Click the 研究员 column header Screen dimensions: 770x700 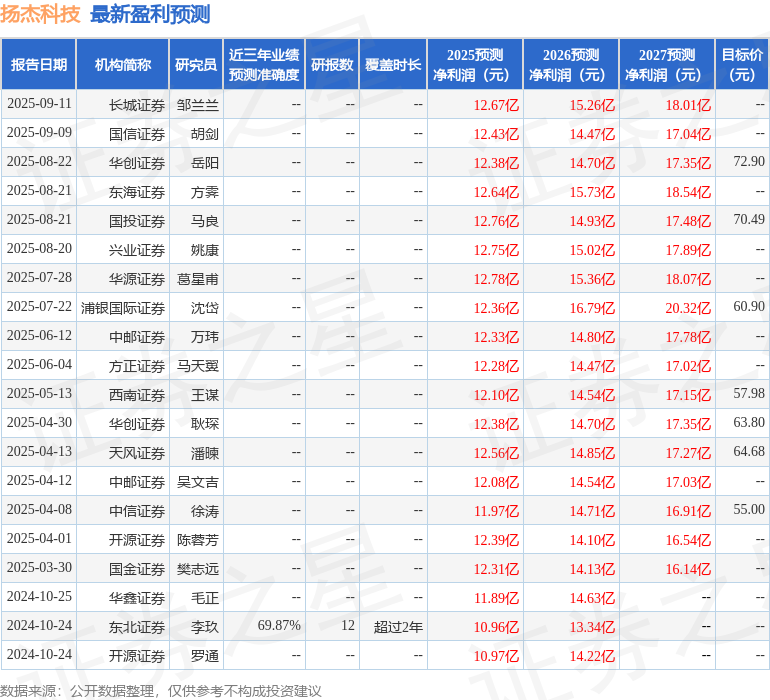click(196, 64)
